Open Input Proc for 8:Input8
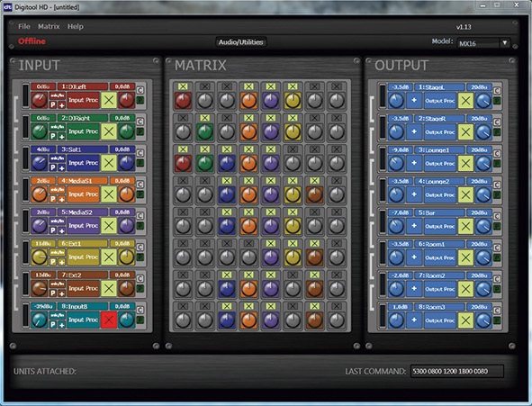This screenshot has height=406, width=532. coord(83,320)
